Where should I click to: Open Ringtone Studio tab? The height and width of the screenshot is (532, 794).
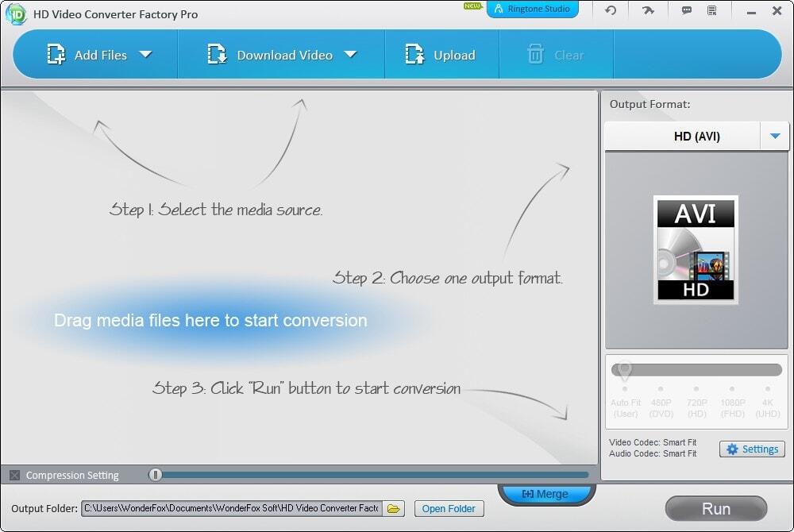[x=532, y=10]
